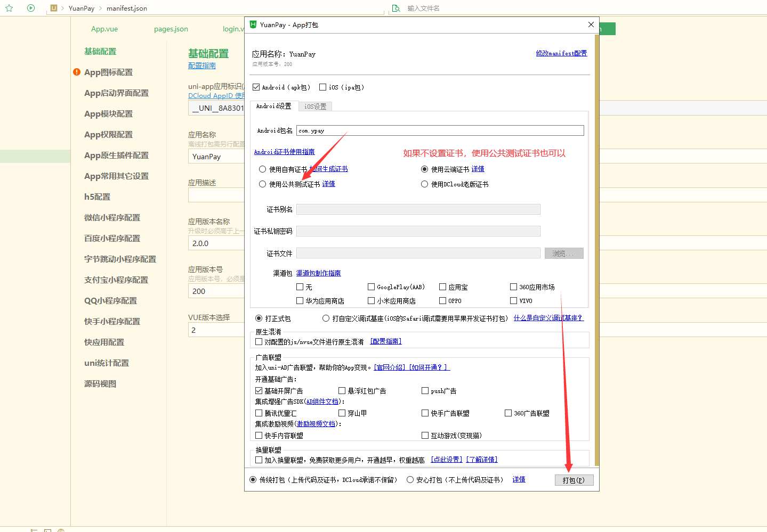Open 渠道包制作指南 link

[318, 273]
